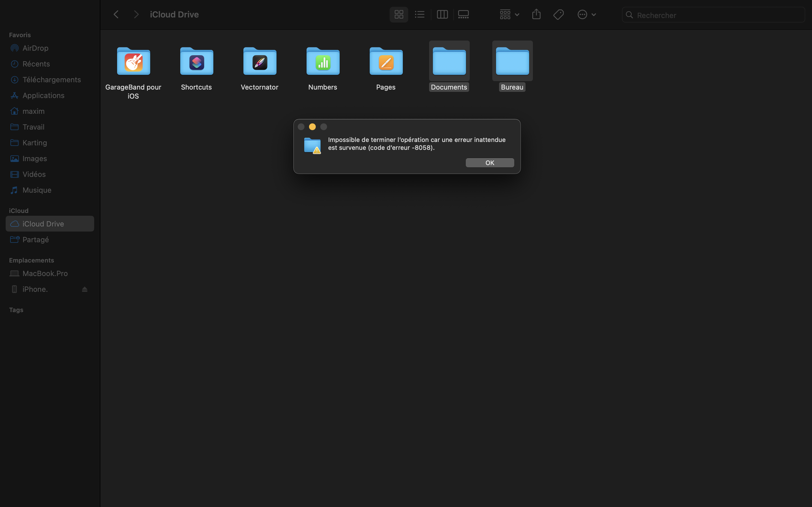
Task: Click the Tags toolbar icon
Action: (559, 14)
